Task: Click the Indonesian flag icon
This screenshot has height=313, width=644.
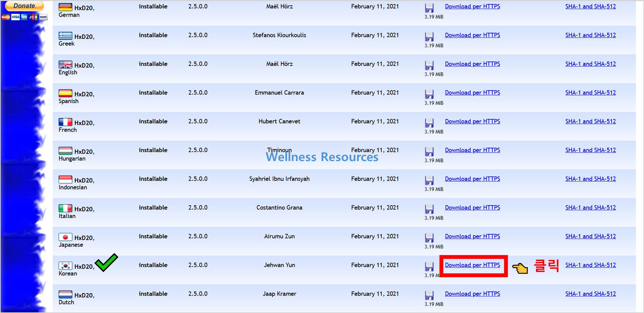Action: [65, 179]
